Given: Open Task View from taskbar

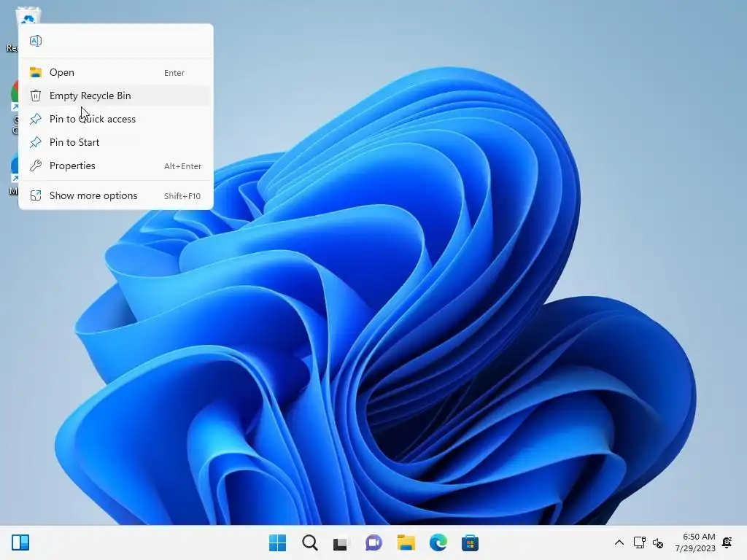Looking at the screenshot, I should 341,542.
